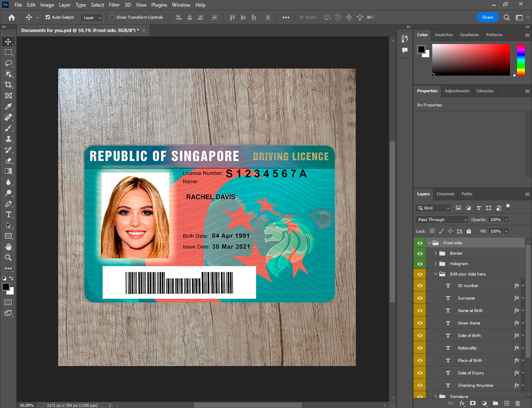Open the Pass Through blend mode dropdown
532x408 pixels.
click(x=442, y=220)
